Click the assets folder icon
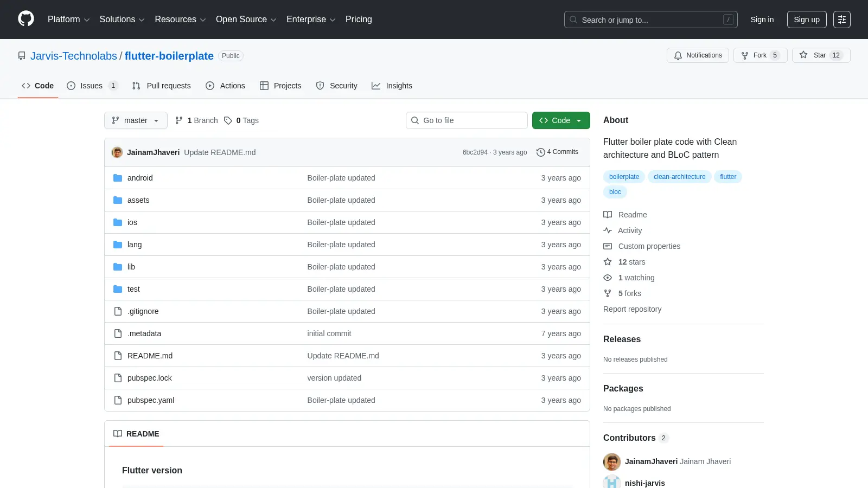Image resolution: width=868 pixels, height=488 pixels. [x=118, y=200]
